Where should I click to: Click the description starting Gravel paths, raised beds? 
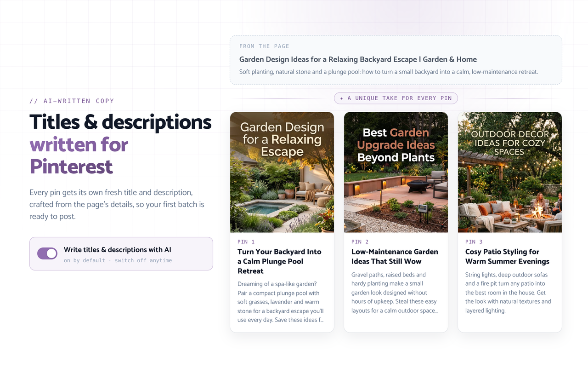point(395,293)
